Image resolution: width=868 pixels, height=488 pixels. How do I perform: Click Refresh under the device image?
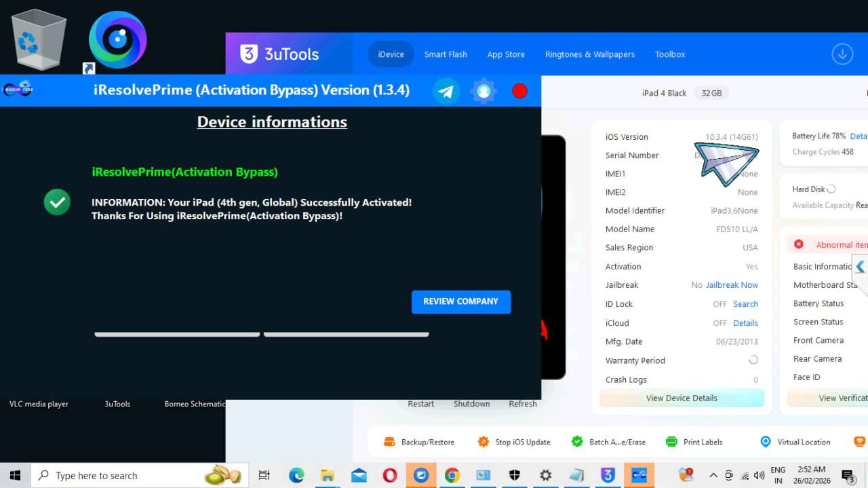tap(523, 404)
